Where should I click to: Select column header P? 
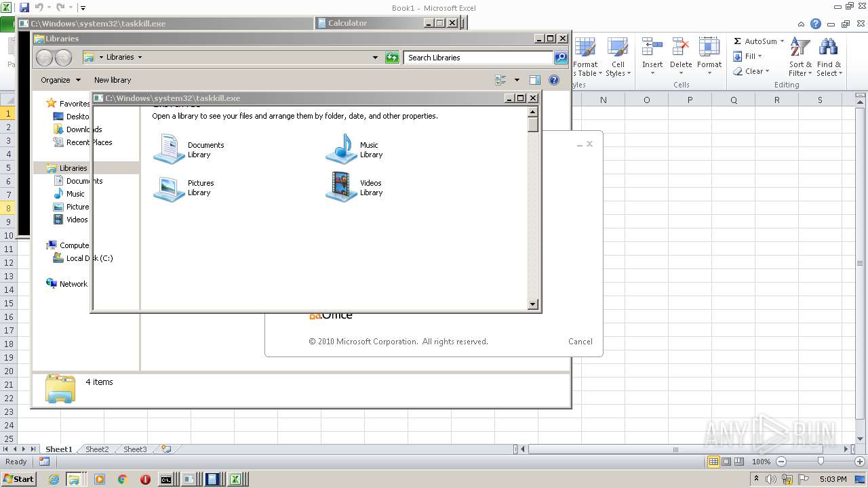[690, 100]
